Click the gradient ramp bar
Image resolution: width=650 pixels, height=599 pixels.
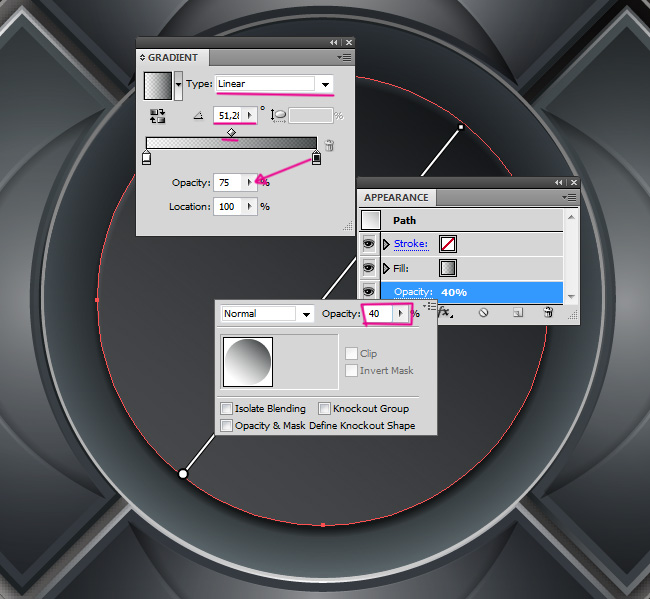point(231,143)
